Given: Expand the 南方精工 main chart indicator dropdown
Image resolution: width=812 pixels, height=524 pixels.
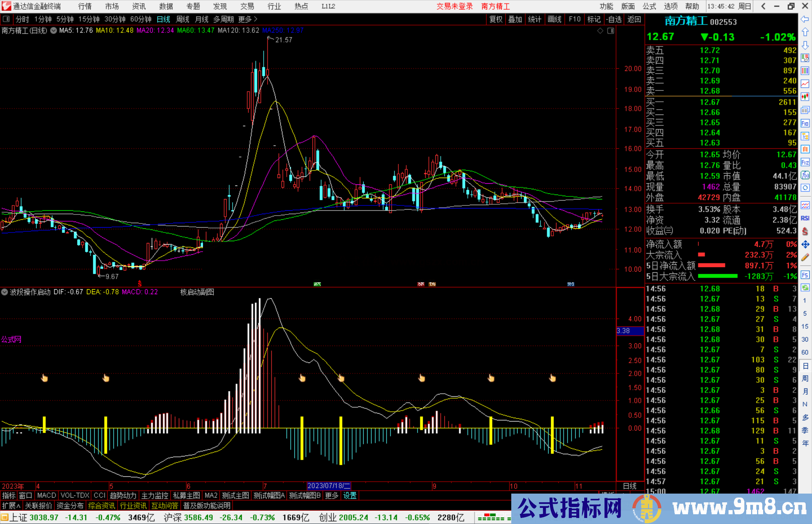Looking at the screenshot, I should click(x=53, y=30).
